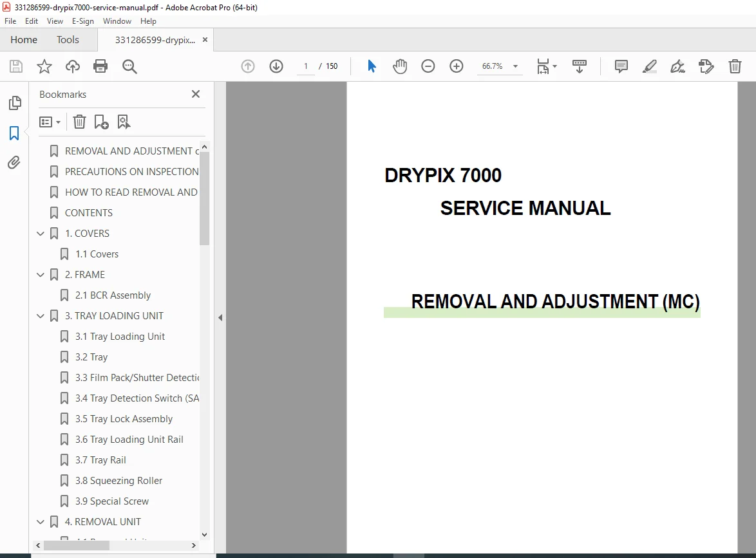
Task: Go to 3.2 Tray bookmark
Action: pos(91,357)
